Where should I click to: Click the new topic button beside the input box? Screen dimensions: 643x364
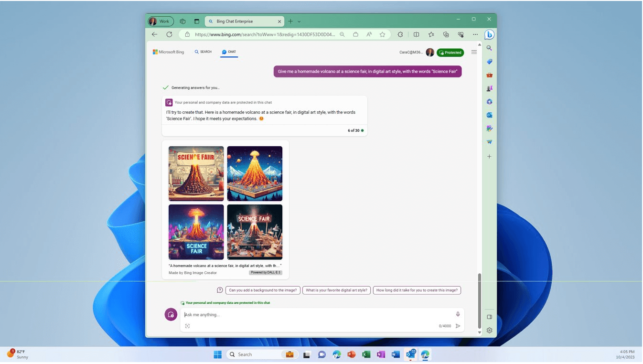click(171, 314)
